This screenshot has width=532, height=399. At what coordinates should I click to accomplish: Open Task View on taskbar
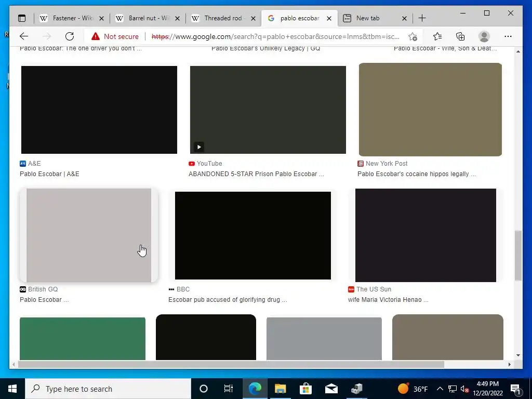229,389
